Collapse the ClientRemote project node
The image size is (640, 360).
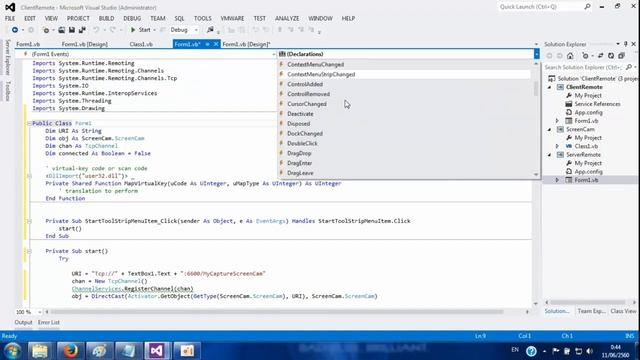(x=549, y=87)
